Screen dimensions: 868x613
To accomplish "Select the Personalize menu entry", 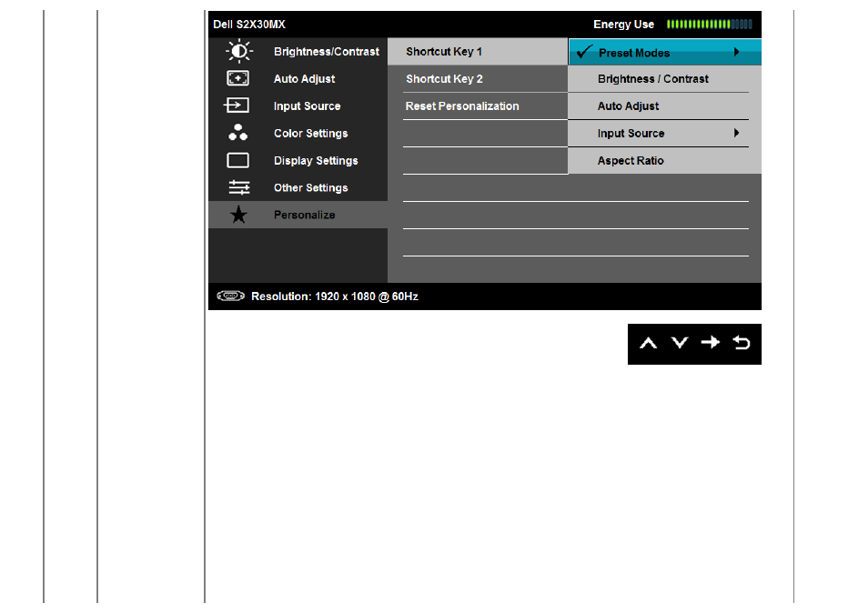I will pos(298,215).
